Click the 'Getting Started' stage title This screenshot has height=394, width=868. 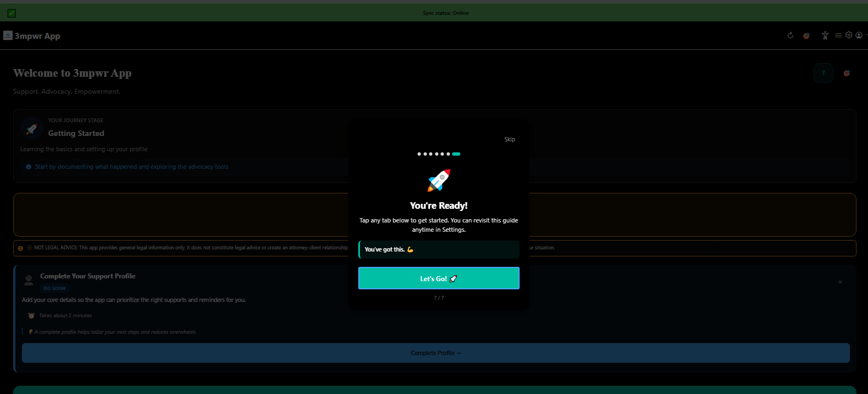click(x=76, y=133)
